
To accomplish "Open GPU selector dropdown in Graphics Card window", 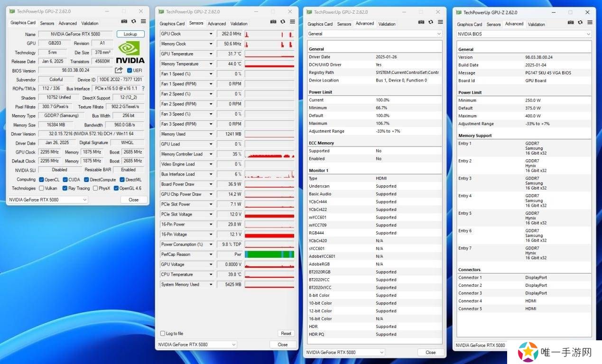I will pyautogui.click(x=47, y=200).
